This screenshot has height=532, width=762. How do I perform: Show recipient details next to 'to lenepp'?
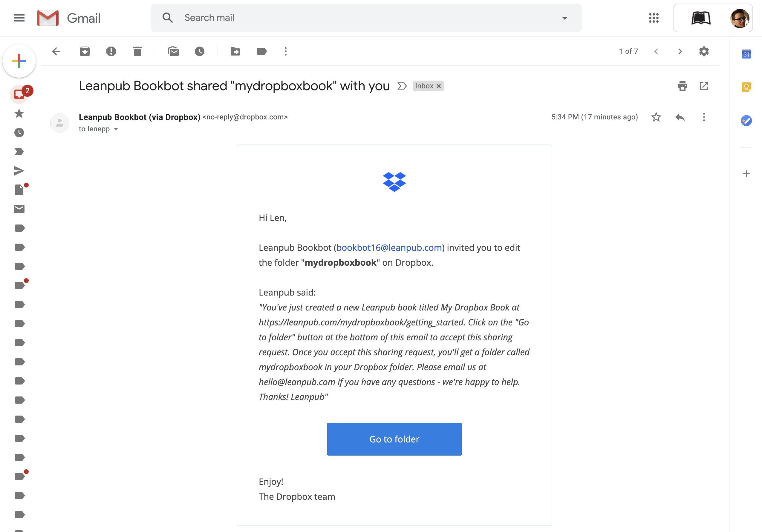tap(116, 129)
